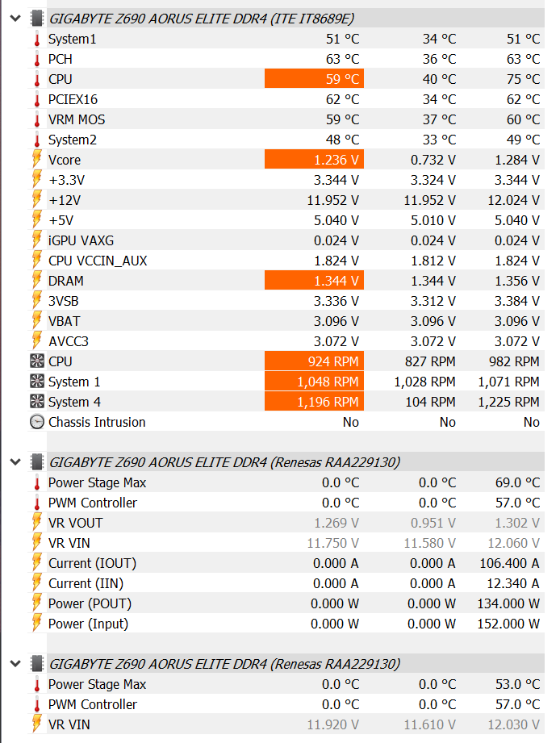The height and width of the screenshot is (743, 560).
Task: Collapse the first Renesas RAA229130 group
Action: [x=15, y=461]
